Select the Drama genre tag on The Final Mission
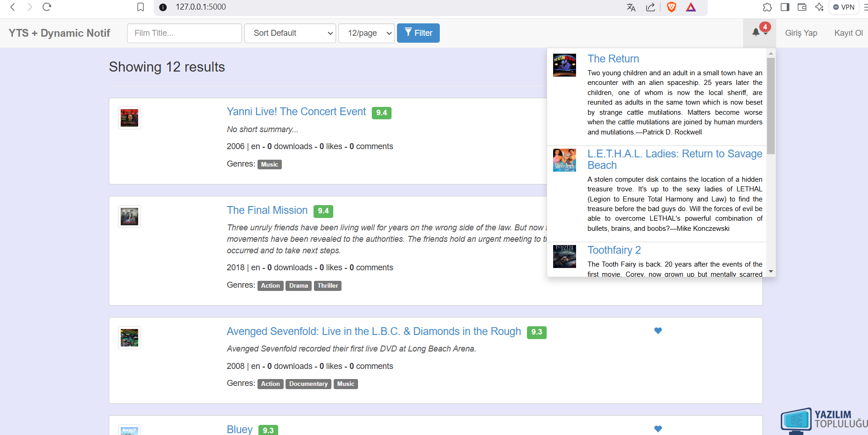868x435 pixels. click(298, 285)
